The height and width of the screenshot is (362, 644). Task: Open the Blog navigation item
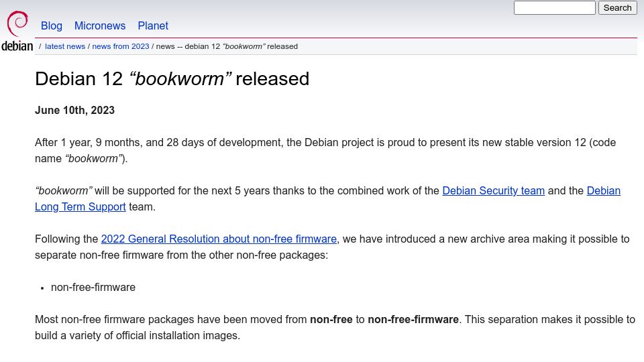52,25
